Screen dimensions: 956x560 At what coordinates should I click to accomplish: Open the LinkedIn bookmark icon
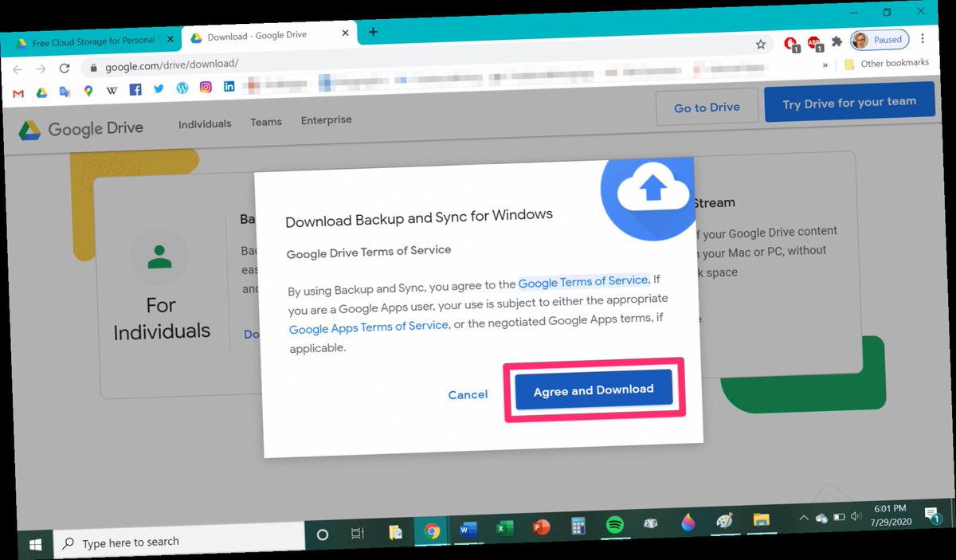pos(229,86)
